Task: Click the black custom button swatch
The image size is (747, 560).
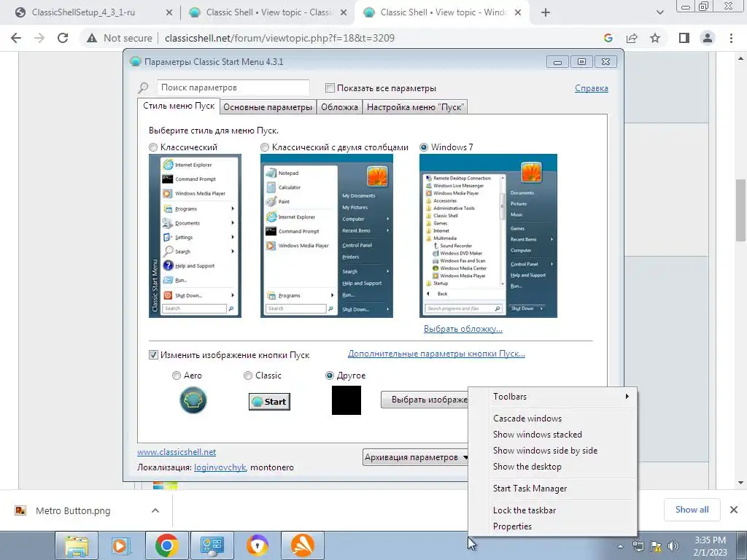Action: coord(347,400)
